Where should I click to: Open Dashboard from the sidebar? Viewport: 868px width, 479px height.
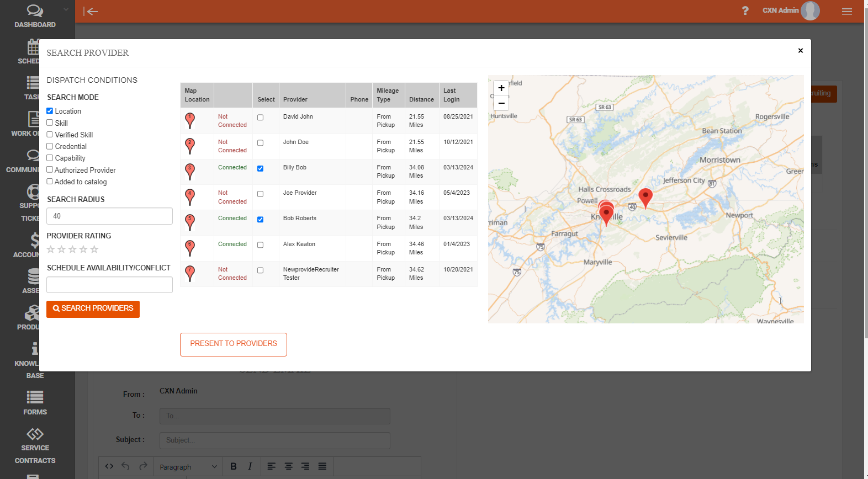35,16
